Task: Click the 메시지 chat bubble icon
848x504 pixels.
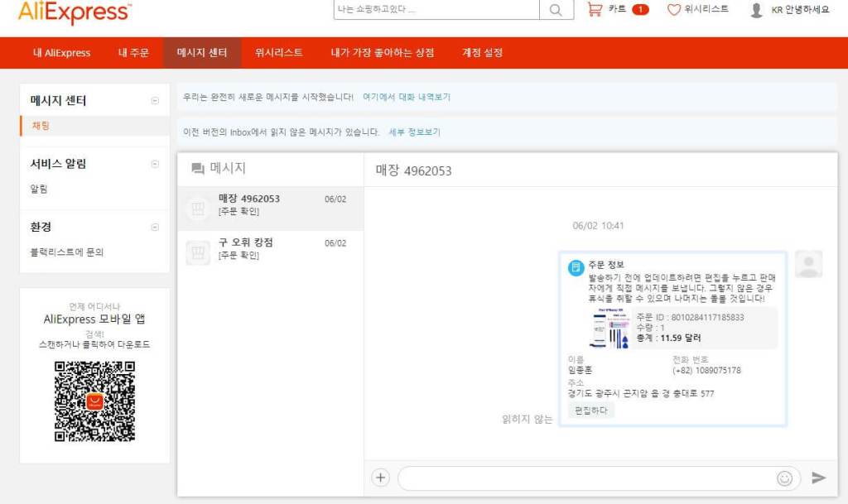Action: click(x=198, y=169)
